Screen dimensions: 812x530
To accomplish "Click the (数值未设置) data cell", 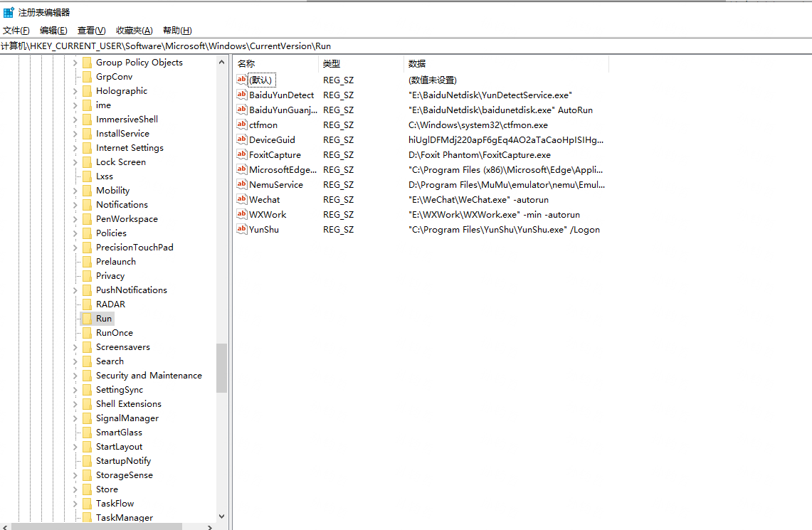I will pyautogui.click(x=433, y=80).
